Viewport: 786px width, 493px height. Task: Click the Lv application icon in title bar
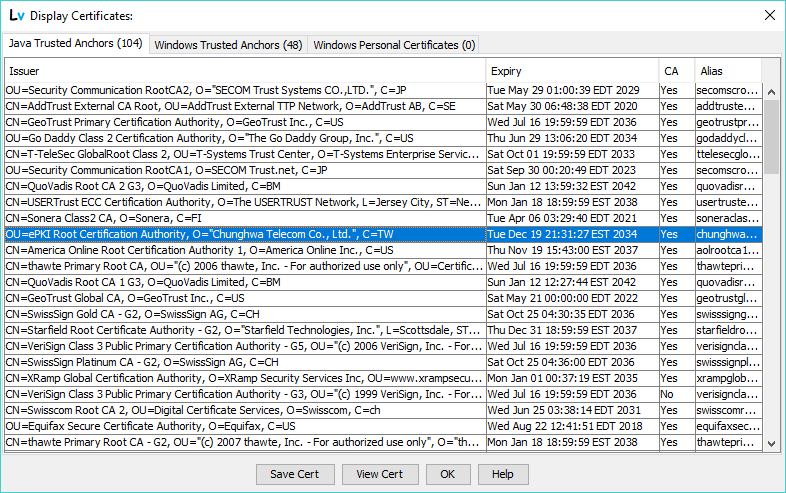click(17, 16)
